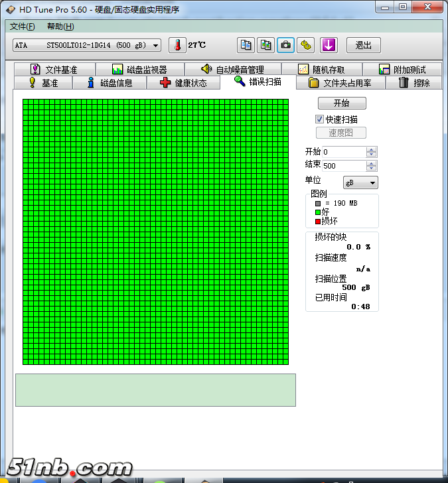The image size is (448, 483).
Task: Open the 附加测试 tab
Action: (x=402, y=69)
